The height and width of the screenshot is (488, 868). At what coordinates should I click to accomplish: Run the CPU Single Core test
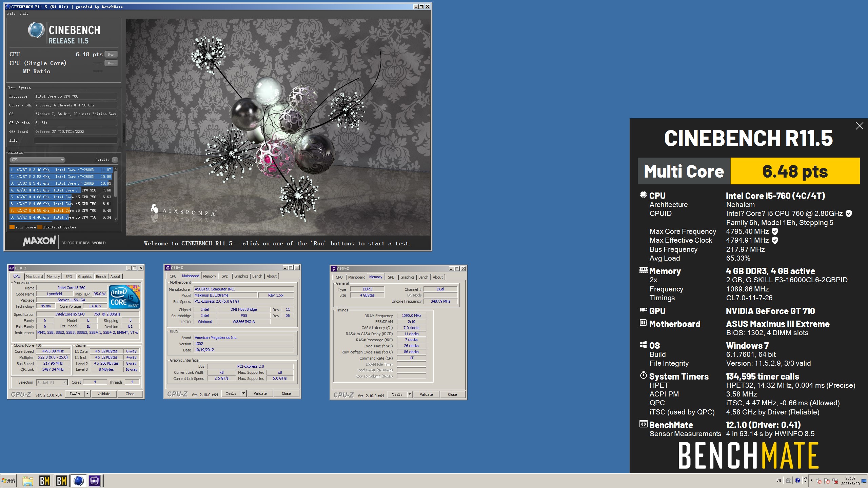point(111,63)
